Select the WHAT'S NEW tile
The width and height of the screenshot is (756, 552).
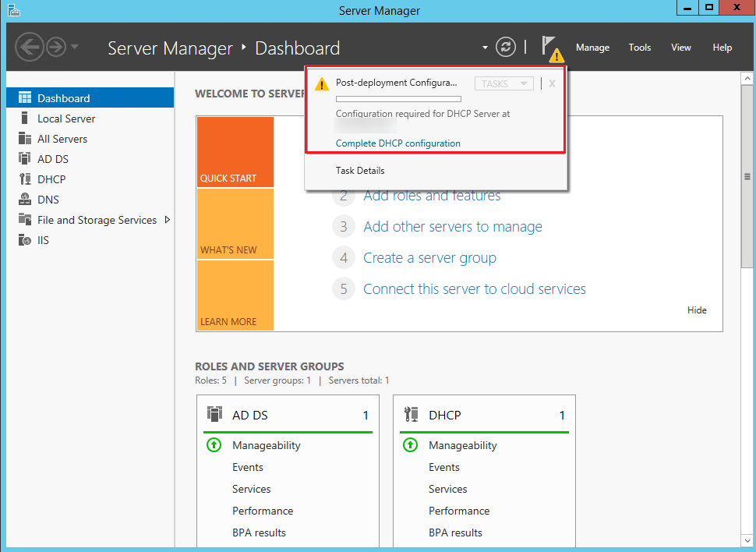[235, 224]
